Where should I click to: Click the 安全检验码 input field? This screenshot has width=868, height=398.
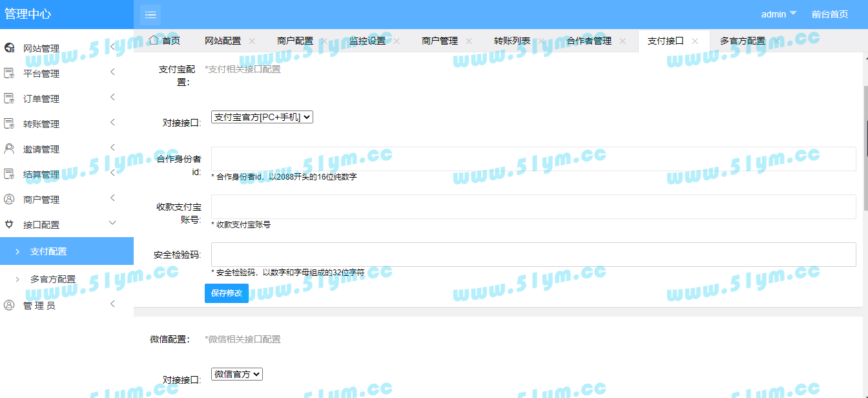click(533, 255)
